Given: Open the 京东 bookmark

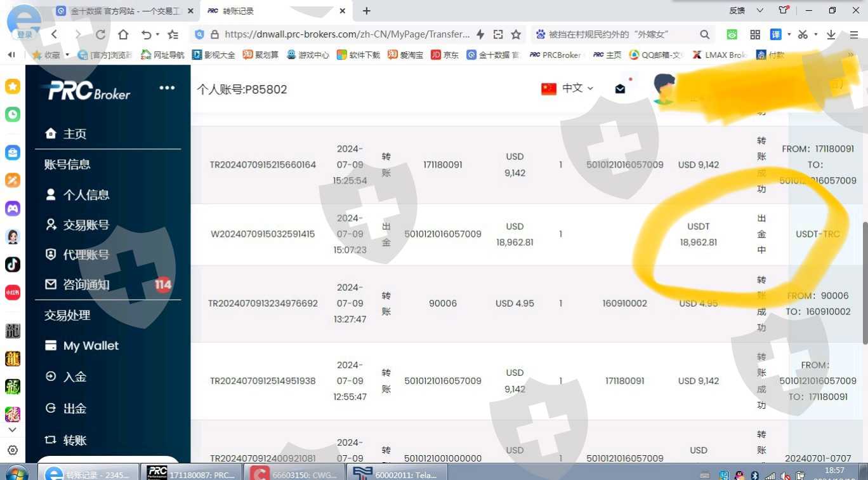Looking at the screenshot, I should click(445, 55).
